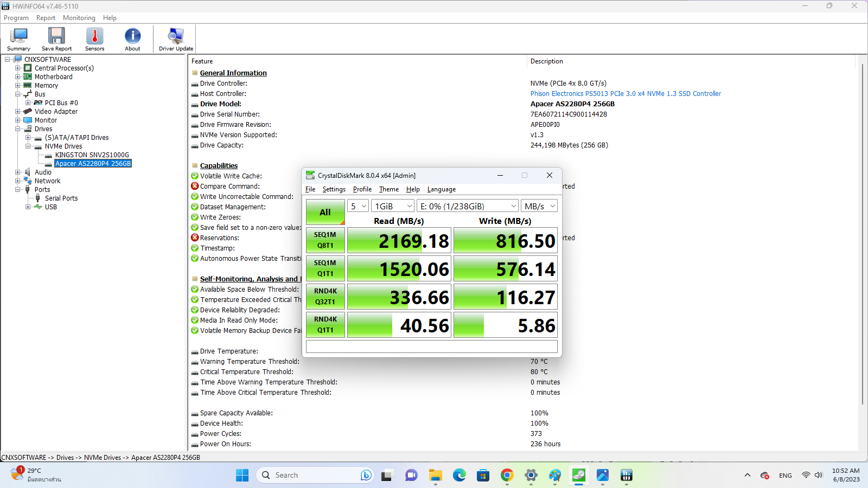Click RND4K Q1T1 write result 5.86
868x488 pixels.
coord(505,325)
